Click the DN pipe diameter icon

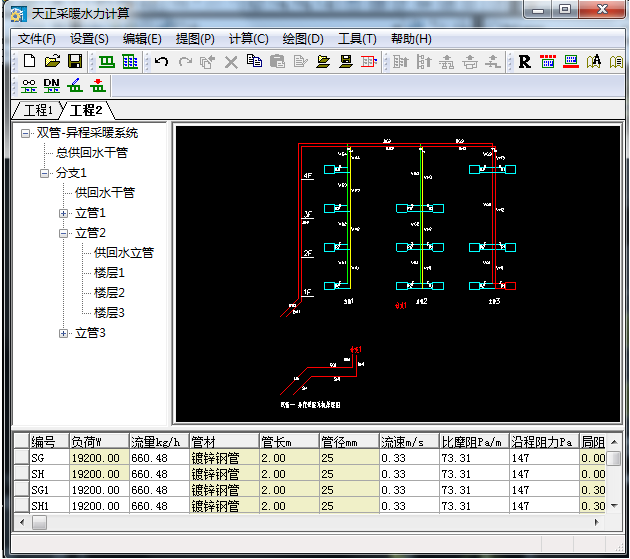51,86
